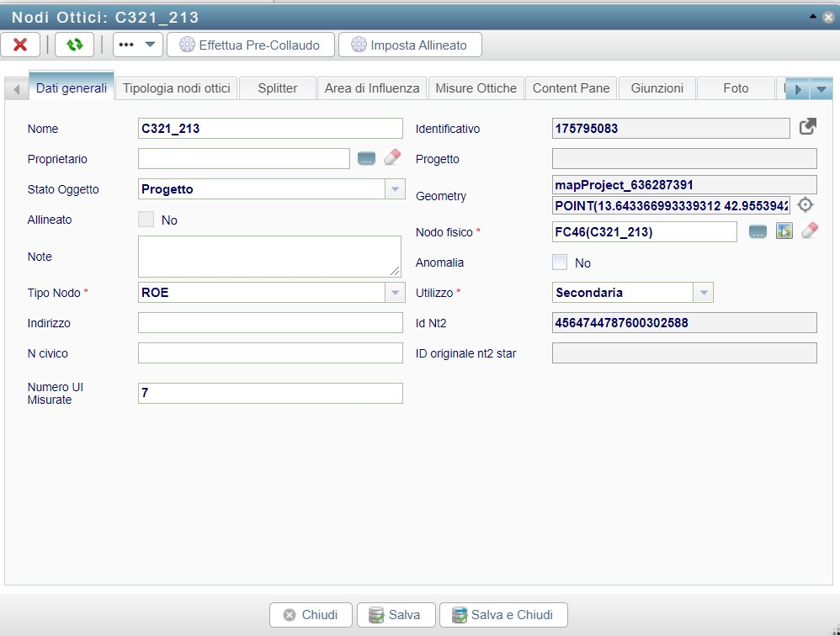Click the N civico input field
Image resolution: width=840 pixels, height=636 pixels.
tap(270, 352)
